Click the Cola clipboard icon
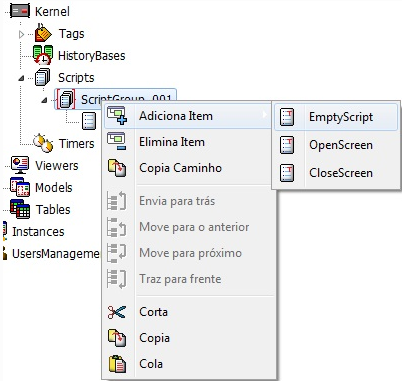This screenshot has width=402, height=381. (x=117, y=364)
